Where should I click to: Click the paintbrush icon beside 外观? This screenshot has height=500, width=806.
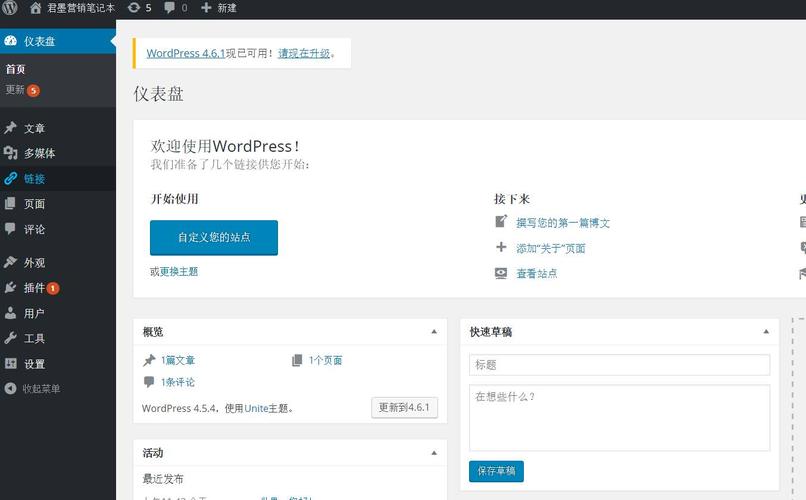click(x=10, y=262)
